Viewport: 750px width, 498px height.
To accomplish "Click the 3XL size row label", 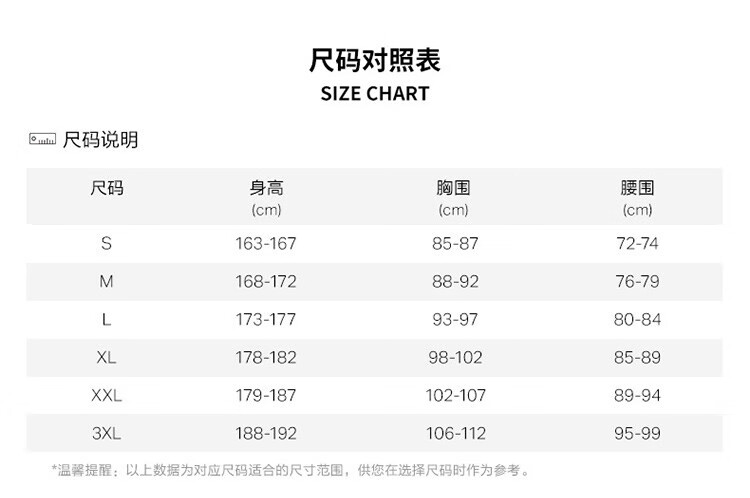I will 106,433.
